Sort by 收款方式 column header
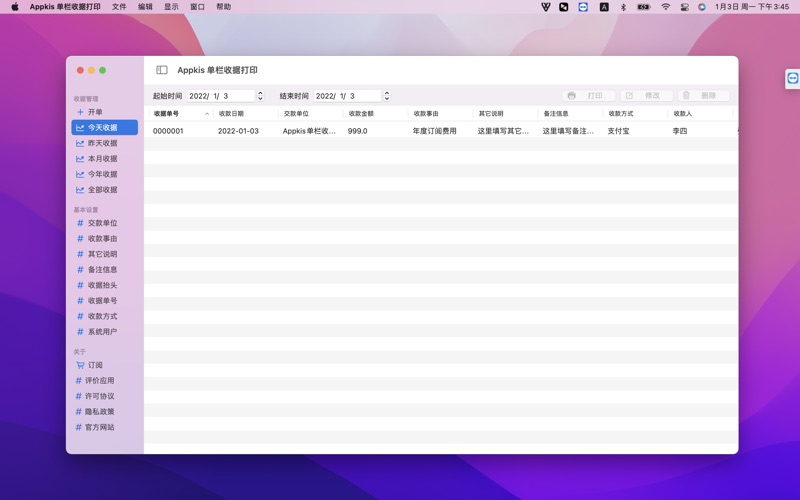Viewport: 800px width, 500px height. [x=635, y=114]
